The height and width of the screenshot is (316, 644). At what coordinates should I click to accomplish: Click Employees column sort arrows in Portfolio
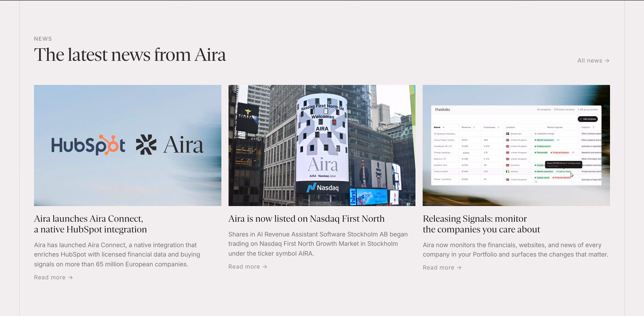tap(498, 127)
